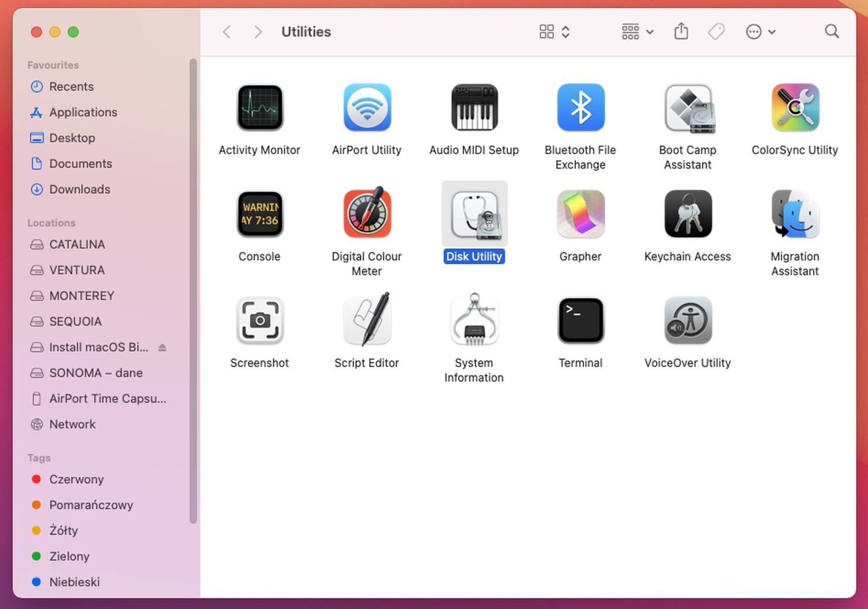This screenshot has width=868, height=609.
Task: Go forward with the right chevron
Action: pyautogui.click(x=258, y=32)
